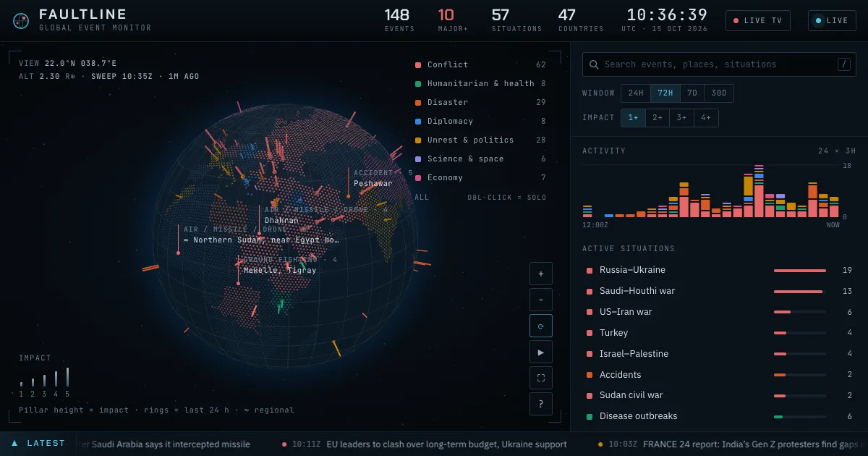868x456 pixels.
Task: Click the Peshawar accident marker label
Action: (373, 184)
